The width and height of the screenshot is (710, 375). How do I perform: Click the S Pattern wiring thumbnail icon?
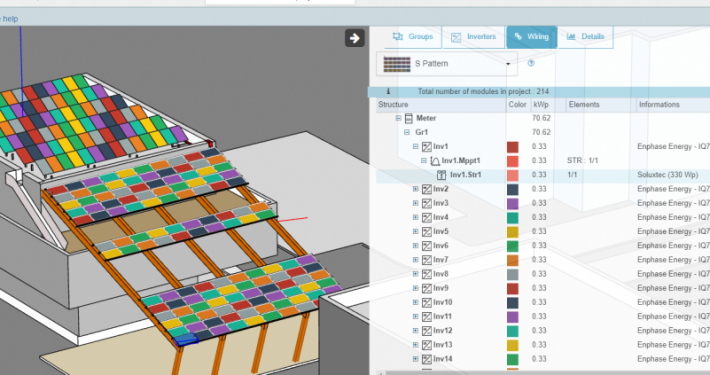pyautogui.click(x=397, y=64)
